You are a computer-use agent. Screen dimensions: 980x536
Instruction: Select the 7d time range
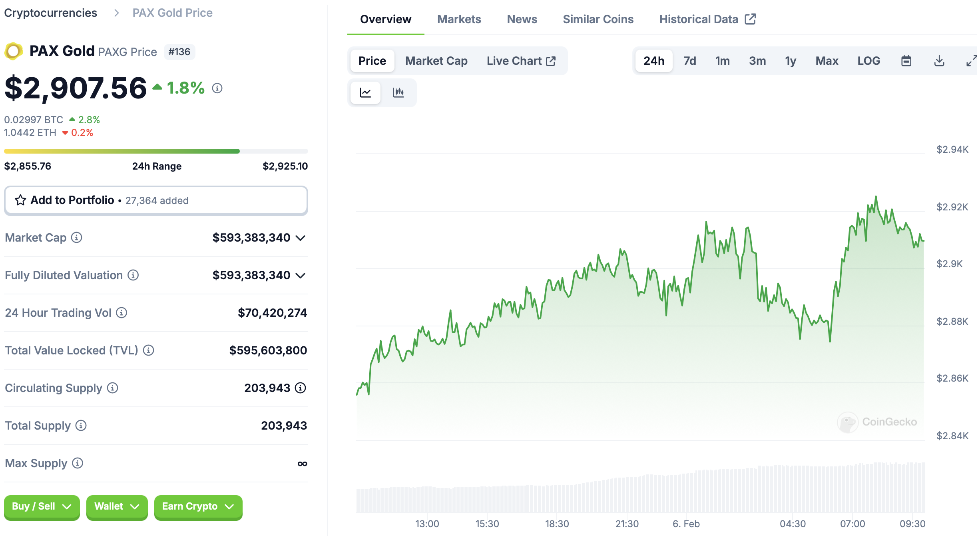689,61
